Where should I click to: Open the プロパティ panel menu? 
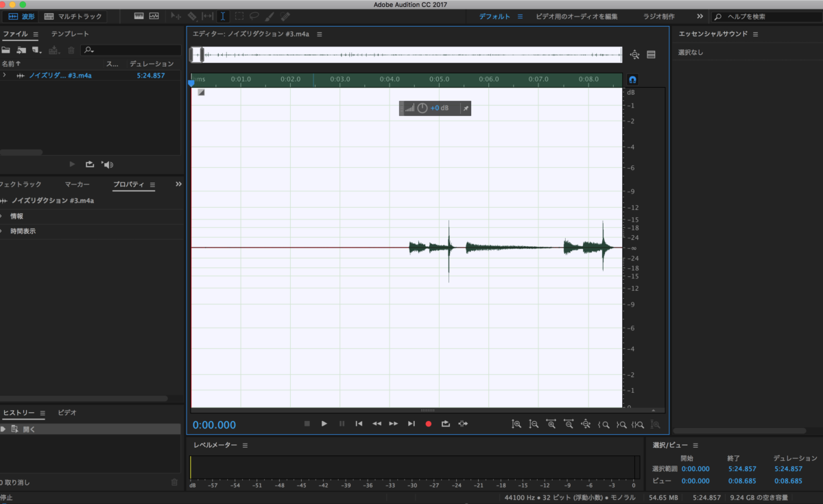[152, 184]
